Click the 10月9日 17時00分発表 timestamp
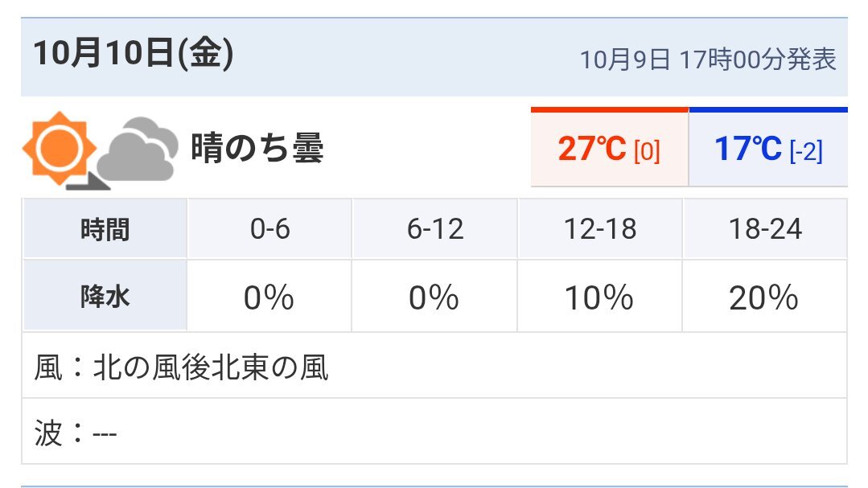868x488 pixels. pyautogui.click(x=708, y=59)
